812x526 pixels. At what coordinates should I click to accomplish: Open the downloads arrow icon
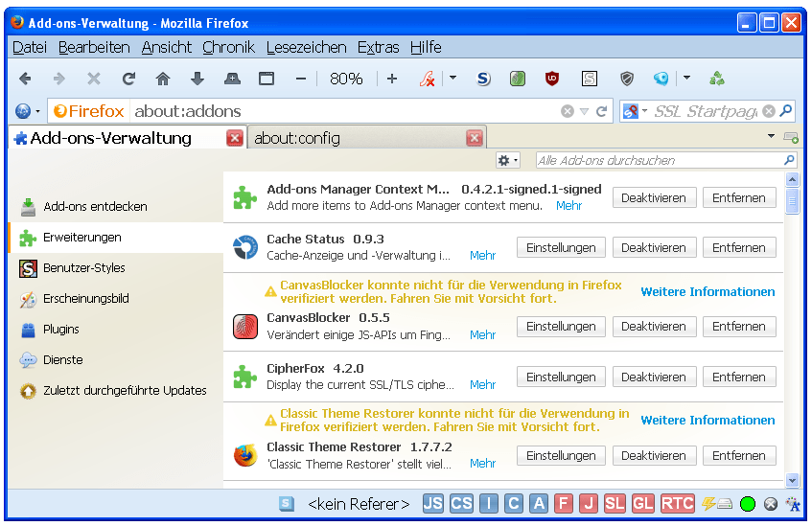tap(197, 79)
